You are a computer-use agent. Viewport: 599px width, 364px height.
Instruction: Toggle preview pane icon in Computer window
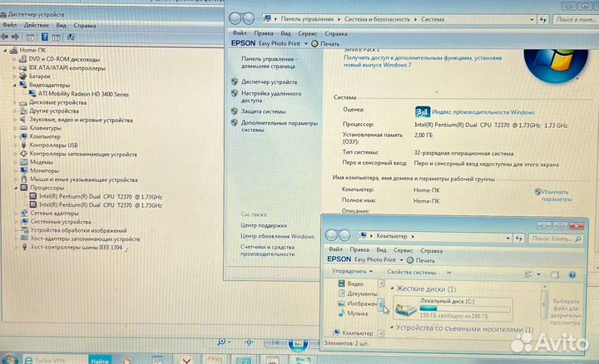[555, 275]
